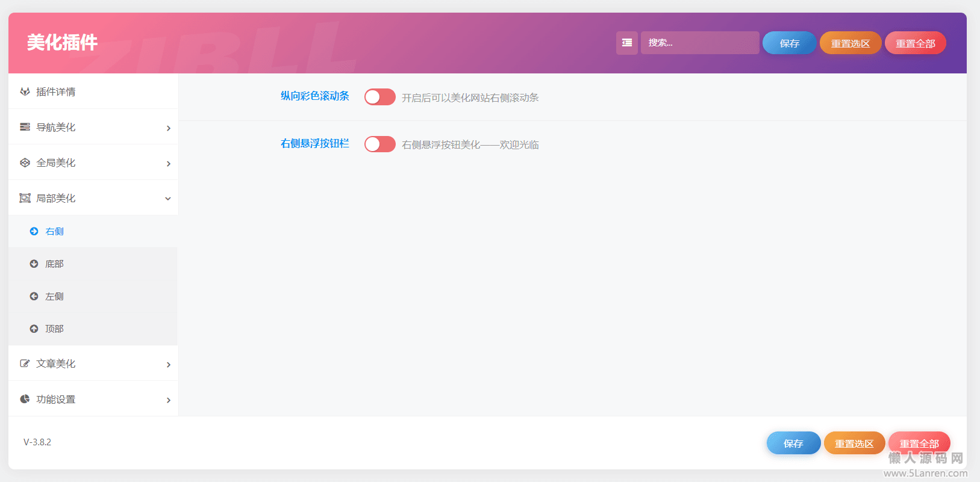Screen dimensions: 980x482
Task: Open the 左侧 submenu item
Action: [x=54, y=296]
